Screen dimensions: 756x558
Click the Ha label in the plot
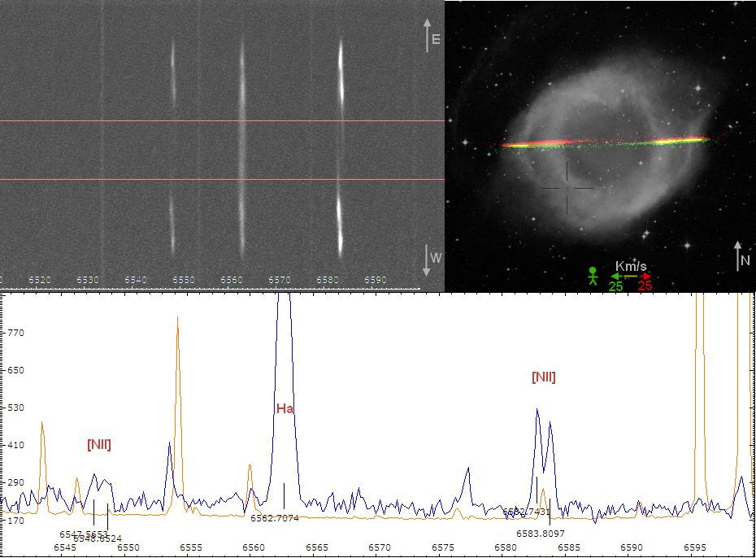284,408
